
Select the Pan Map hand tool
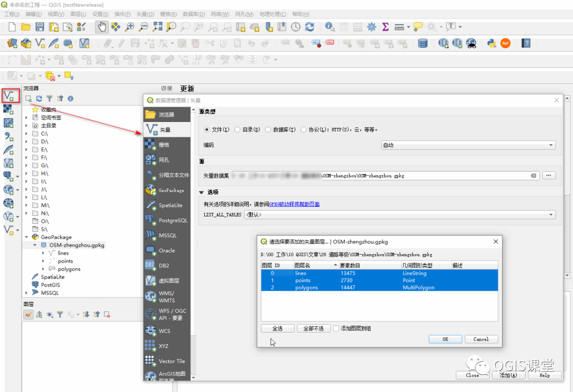click(101, 27)
